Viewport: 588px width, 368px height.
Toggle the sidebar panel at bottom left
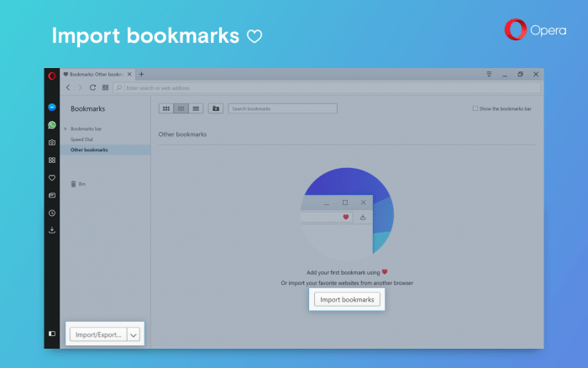52,334
